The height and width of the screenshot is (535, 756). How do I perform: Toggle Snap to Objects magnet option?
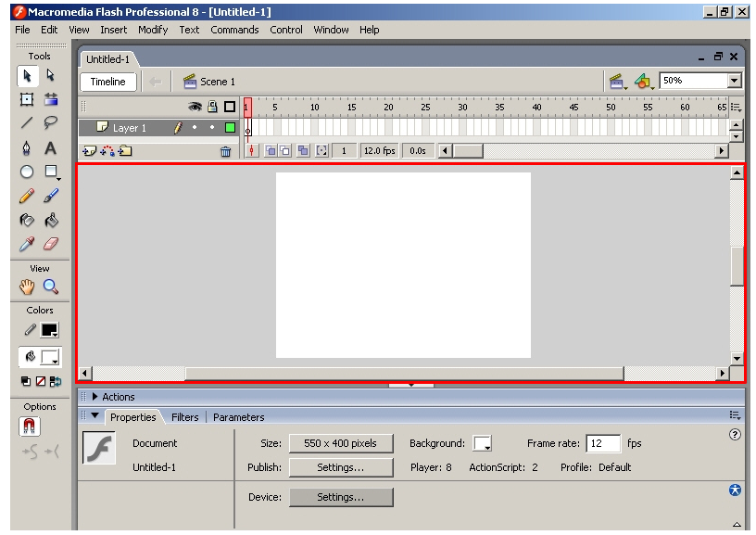tap(29, 427)
